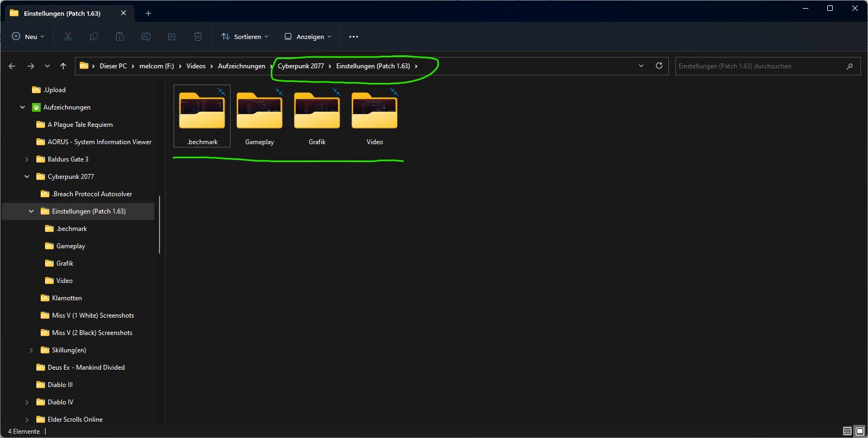Screen dimensions: 868x438
Task: Select the Grafik folder thumbnail
Action: click(317, 116)
